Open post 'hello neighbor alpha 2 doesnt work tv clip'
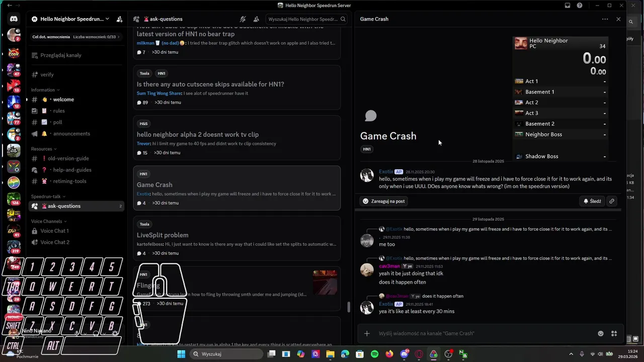The width and height of the screenshot is (644, 362). (x=236, y=138)
